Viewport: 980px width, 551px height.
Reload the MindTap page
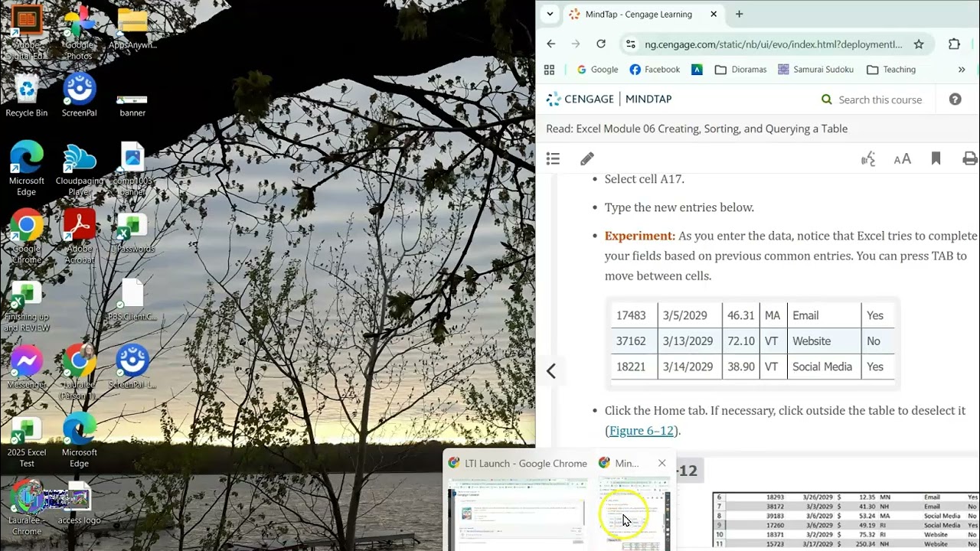[x=601, y=44]
